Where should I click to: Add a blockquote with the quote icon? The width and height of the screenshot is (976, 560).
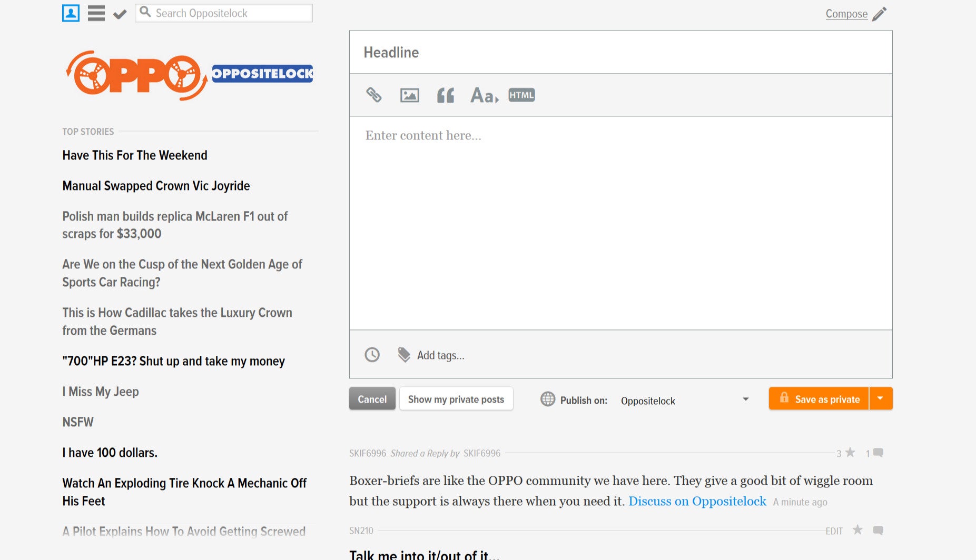click(446, 95)
